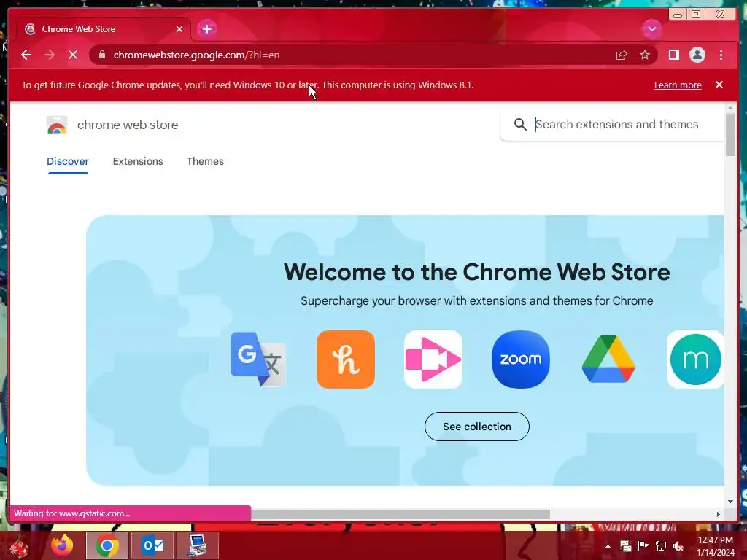
Task: Click the chrome web store logo
Action: click(x=57, y=125)
